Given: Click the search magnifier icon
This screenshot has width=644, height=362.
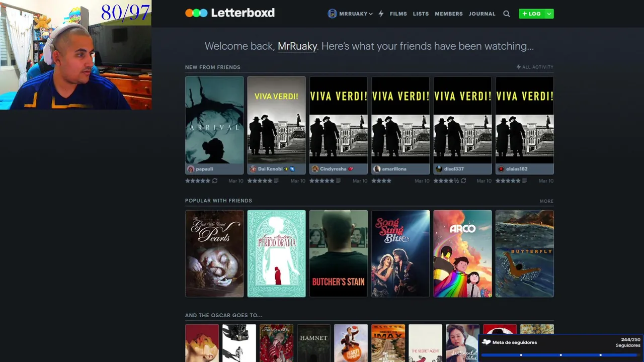Looking at the screenshot, I should pyautogui.click(x=507, y=14).
